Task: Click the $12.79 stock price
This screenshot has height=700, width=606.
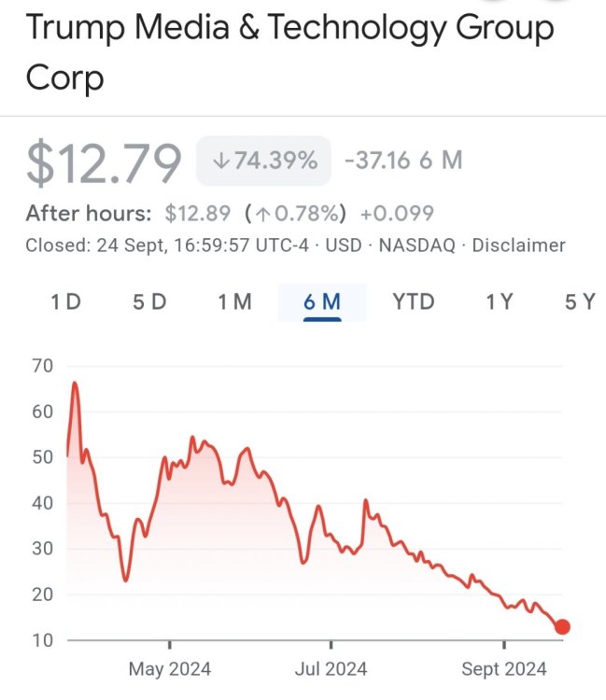Action: pos(104,162)
